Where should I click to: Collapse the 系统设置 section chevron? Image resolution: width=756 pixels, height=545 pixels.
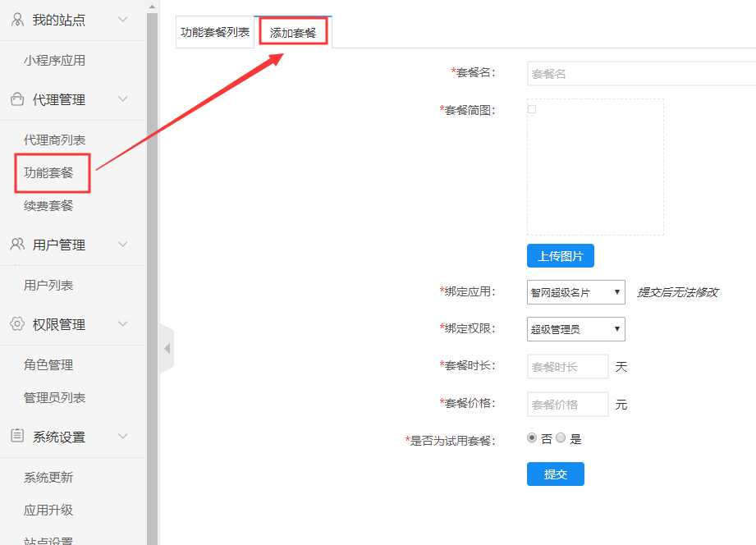click(x=123, y=436)
